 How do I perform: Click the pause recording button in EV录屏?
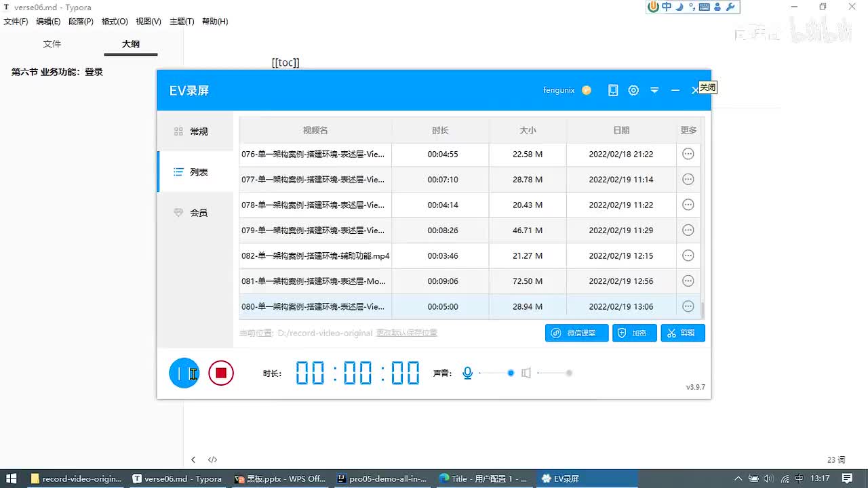coord(184,373)
